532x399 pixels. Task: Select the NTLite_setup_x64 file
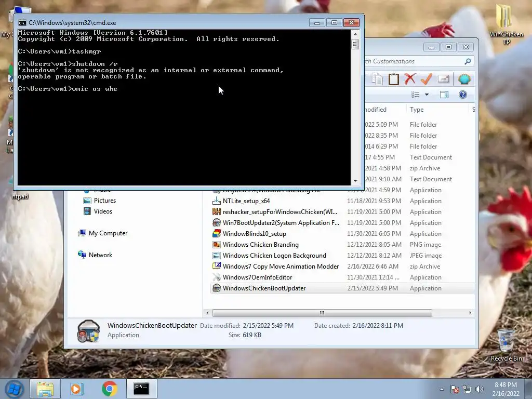coord(246,201)
